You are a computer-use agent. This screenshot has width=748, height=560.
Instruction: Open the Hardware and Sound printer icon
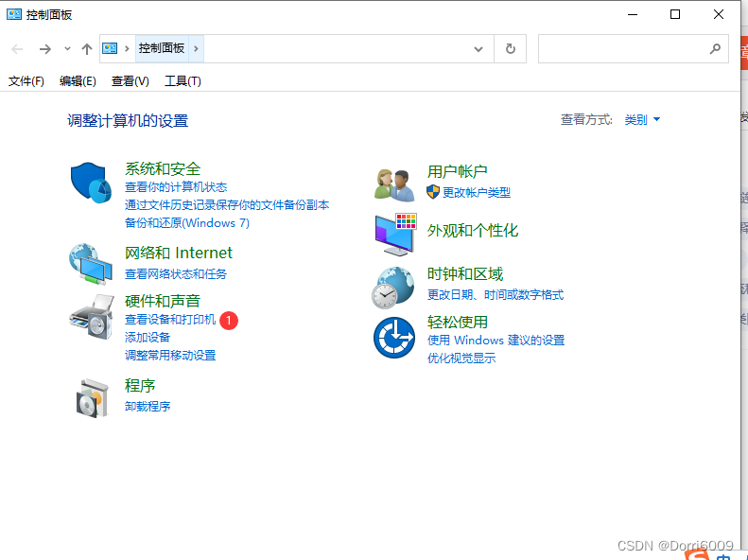[x=92, y=317]
